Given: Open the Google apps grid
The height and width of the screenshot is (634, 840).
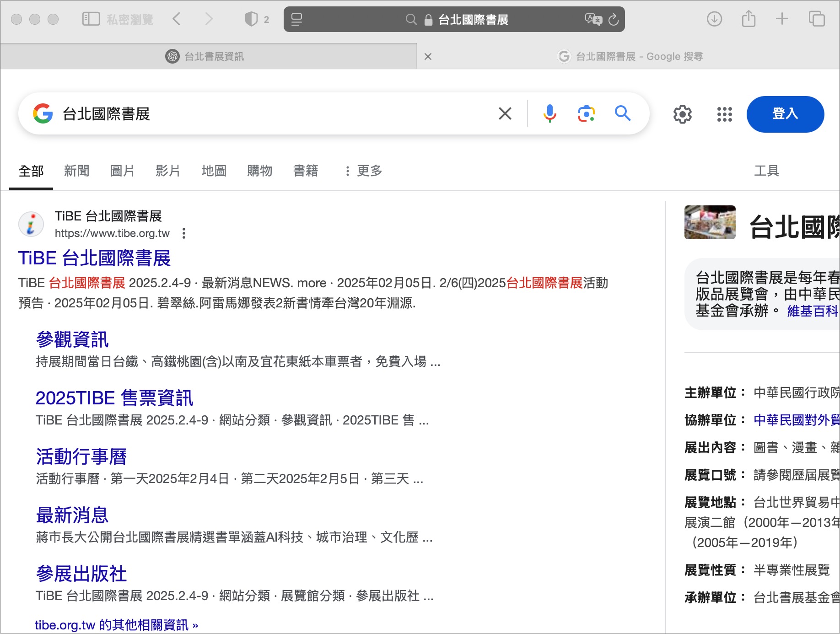Looking at the screenshot, I should coord(724,114).
